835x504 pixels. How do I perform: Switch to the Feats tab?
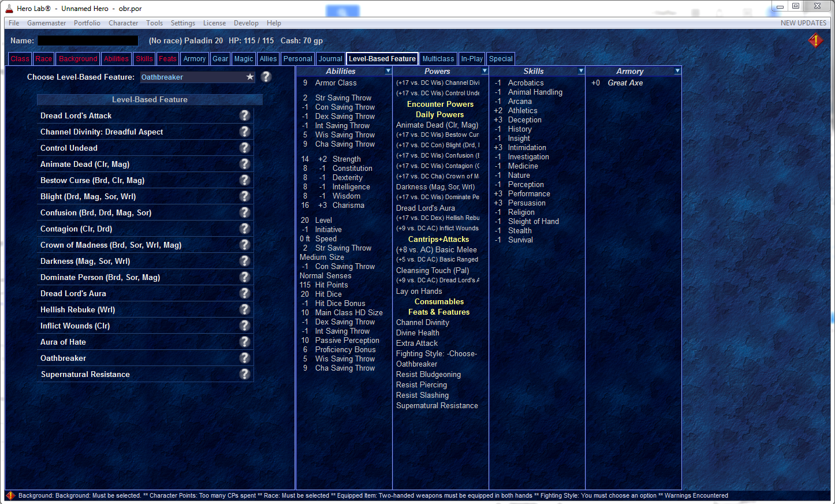coord(167,59)
